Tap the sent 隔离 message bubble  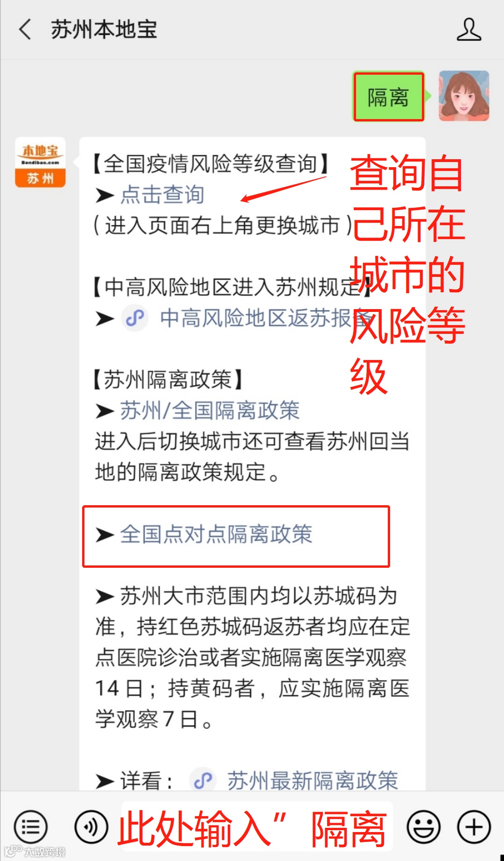[388, 97]
